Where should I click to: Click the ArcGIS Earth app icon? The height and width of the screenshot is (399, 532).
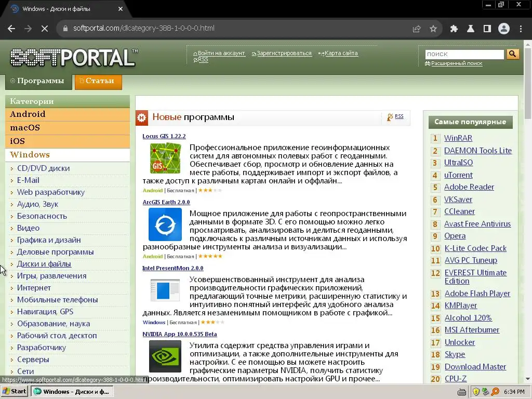tap(165, 224)
